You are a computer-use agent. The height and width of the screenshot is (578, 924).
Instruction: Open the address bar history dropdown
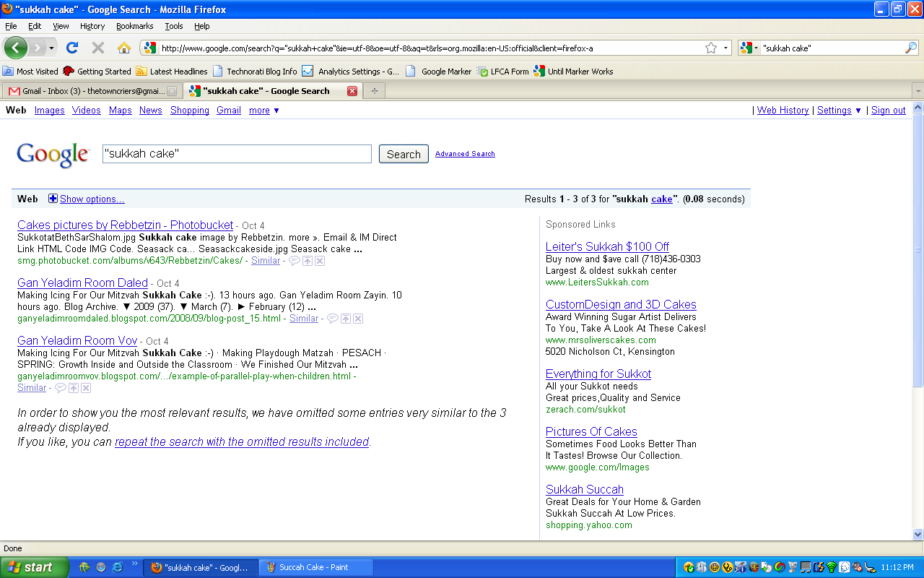tap(725, 48)
